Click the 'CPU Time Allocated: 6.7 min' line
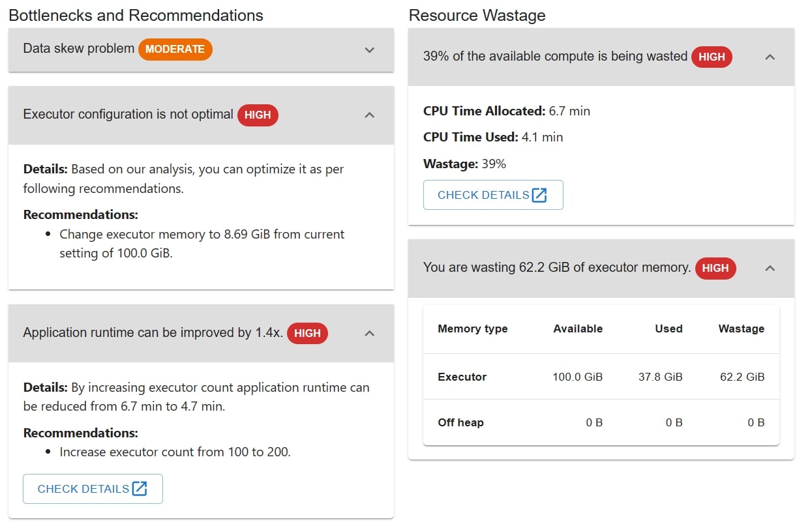 (x=507, y=111)
